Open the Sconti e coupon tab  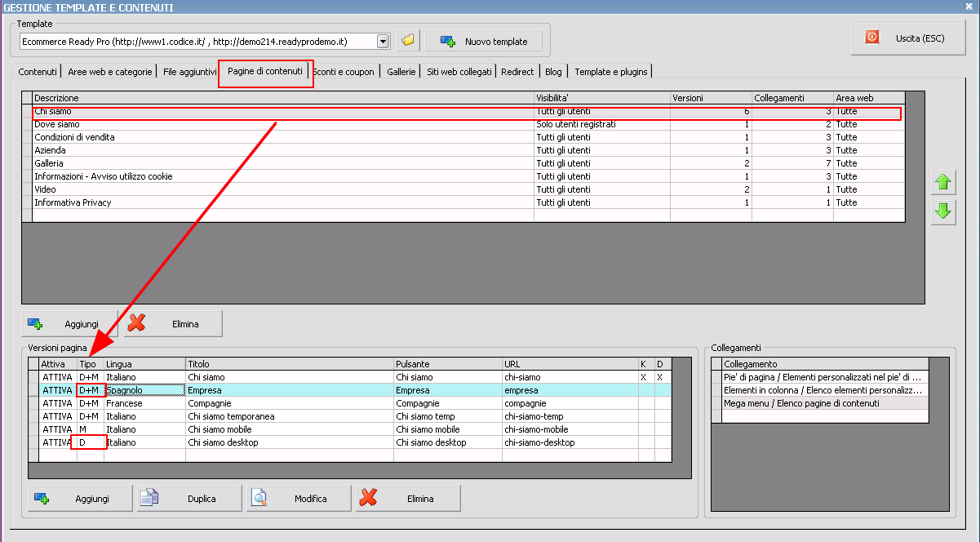click(x=344, y=72)
